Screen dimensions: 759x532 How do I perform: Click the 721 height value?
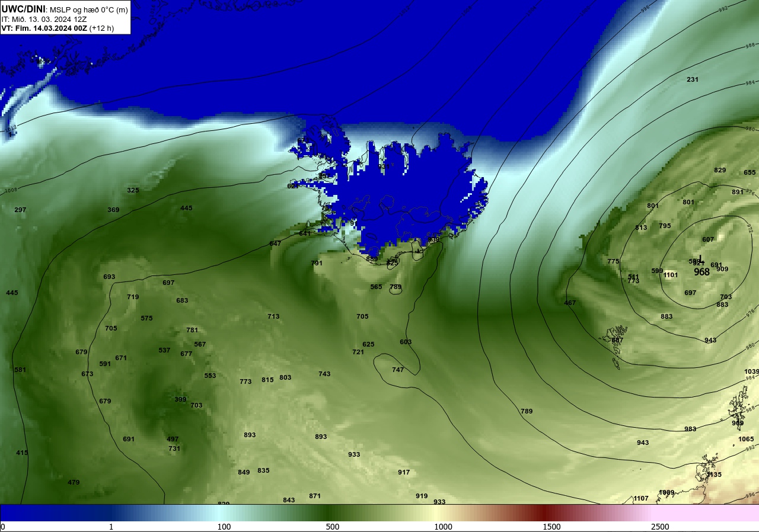(x=358, y=352)
